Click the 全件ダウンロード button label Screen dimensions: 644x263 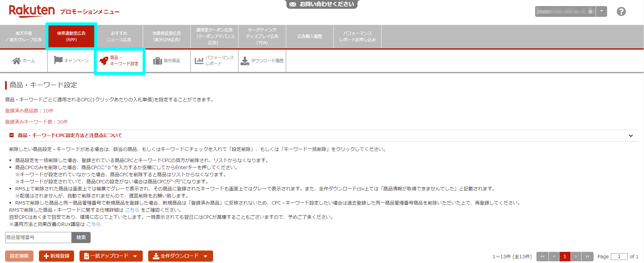point(179,256)
